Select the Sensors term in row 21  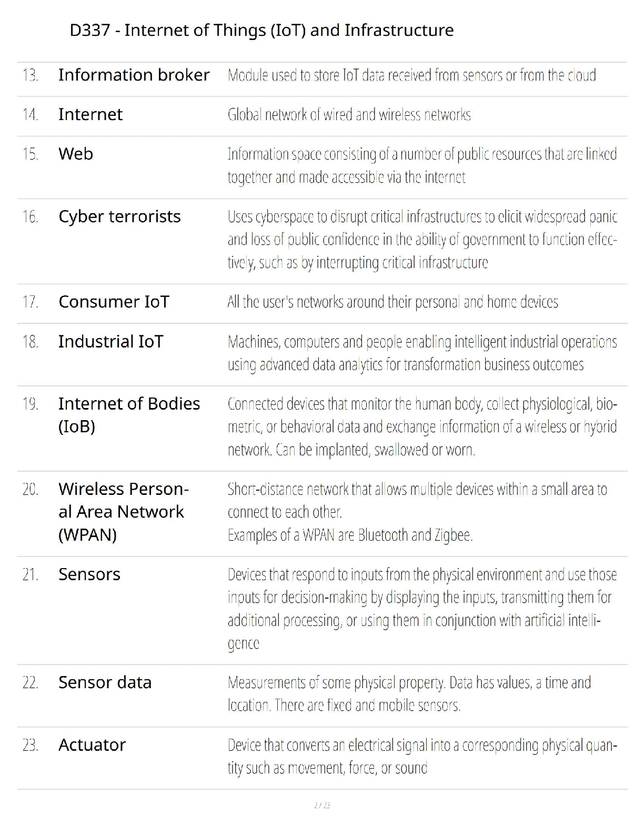[89, 574]
